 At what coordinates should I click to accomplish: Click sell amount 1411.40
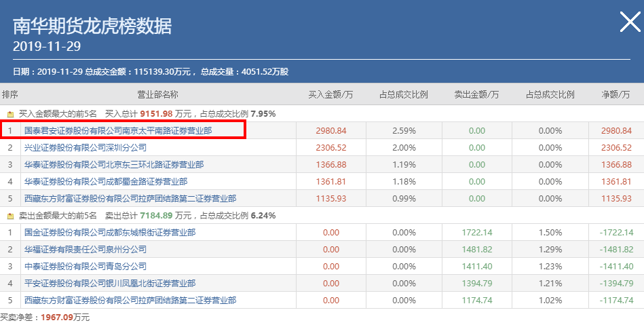pos(477,266)
